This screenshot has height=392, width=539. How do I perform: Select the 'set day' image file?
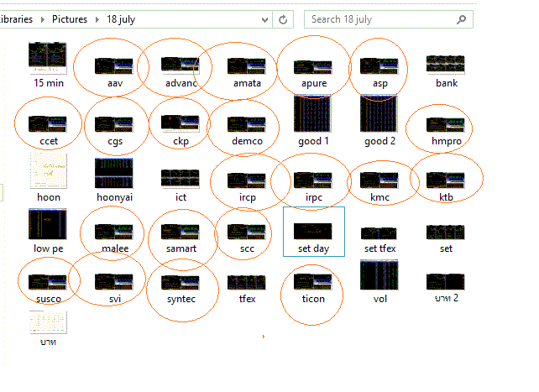tap(313, 231)
